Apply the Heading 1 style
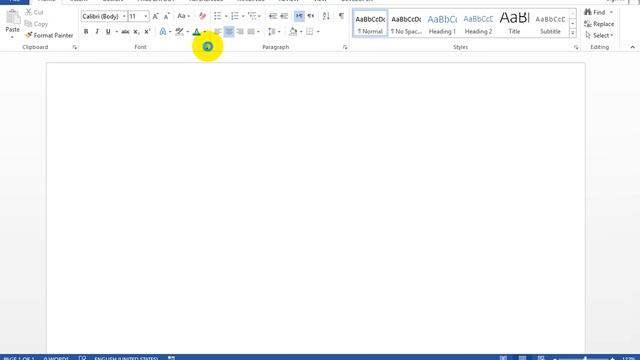 tap(442, 24)
